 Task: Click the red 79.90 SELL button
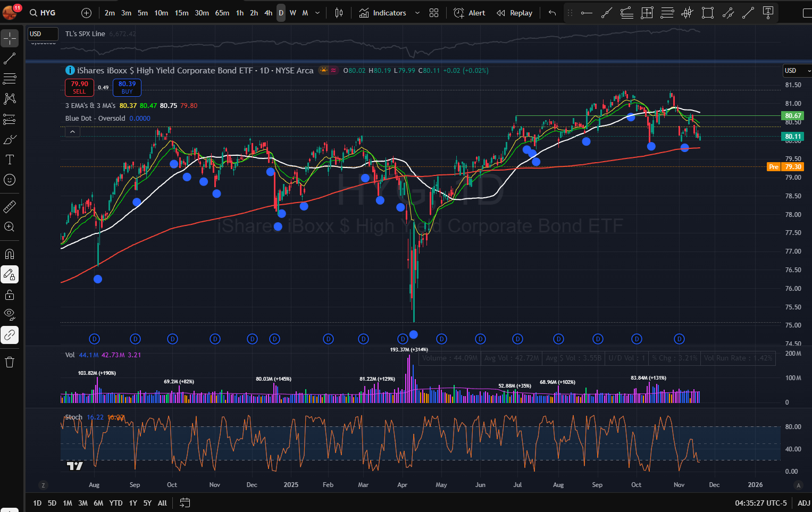[79, 87]
